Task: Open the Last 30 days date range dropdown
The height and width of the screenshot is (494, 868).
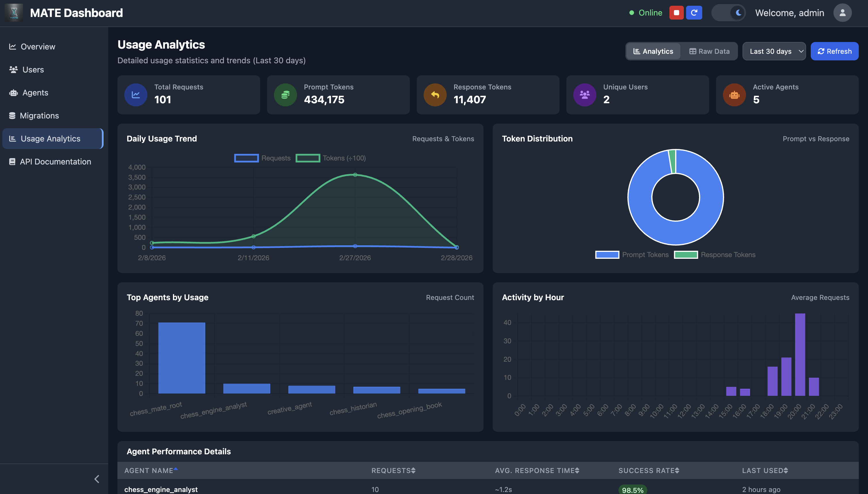Action: tap(774, 51)
